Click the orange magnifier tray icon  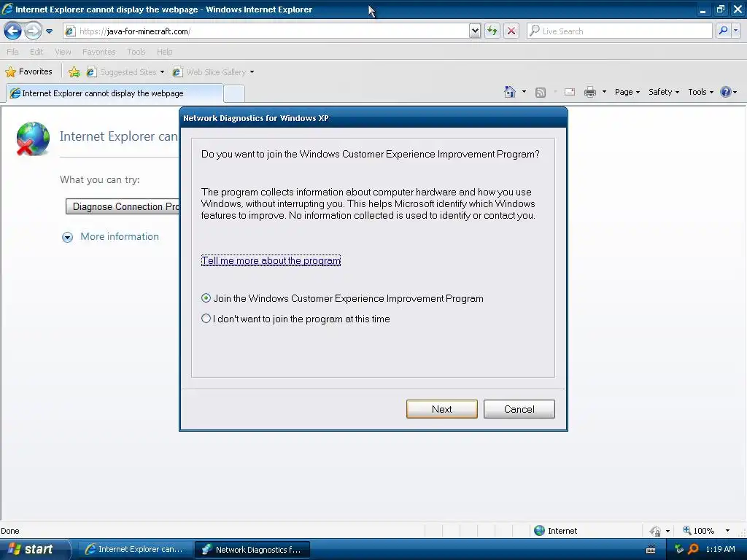pyautogui.click(x=693, y=549)
